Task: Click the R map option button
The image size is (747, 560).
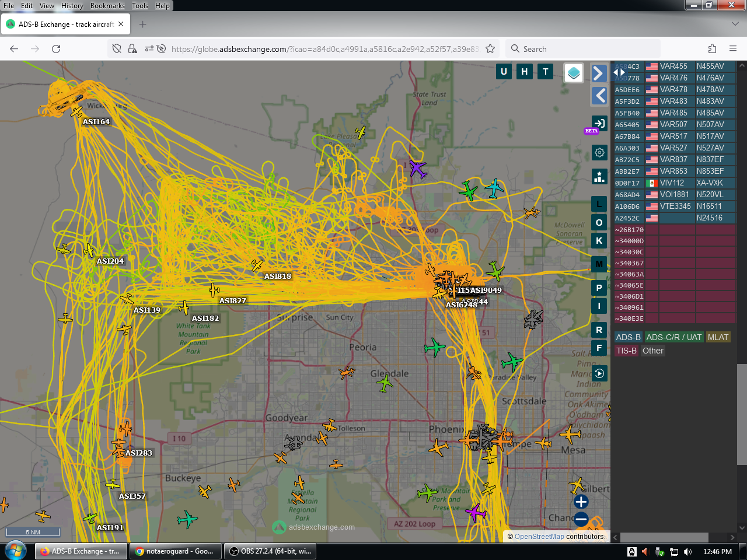Action: click(x=599, y=330)
